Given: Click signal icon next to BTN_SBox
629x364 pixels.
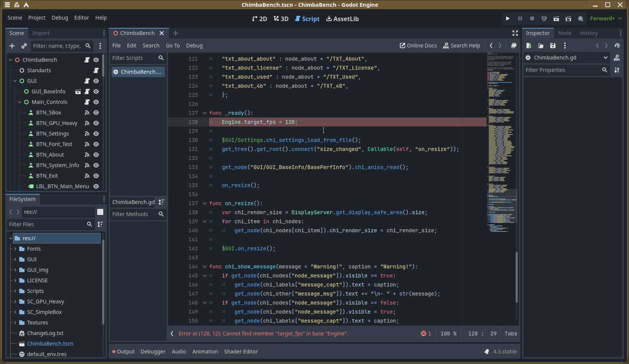Looking at the screenshot, I should [87, 113].
